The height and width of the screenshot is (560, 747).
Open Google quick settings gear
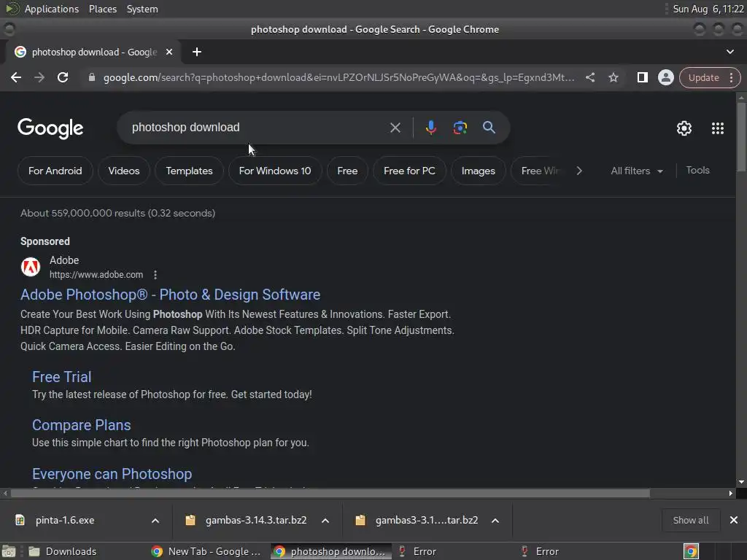click(684, 128)
